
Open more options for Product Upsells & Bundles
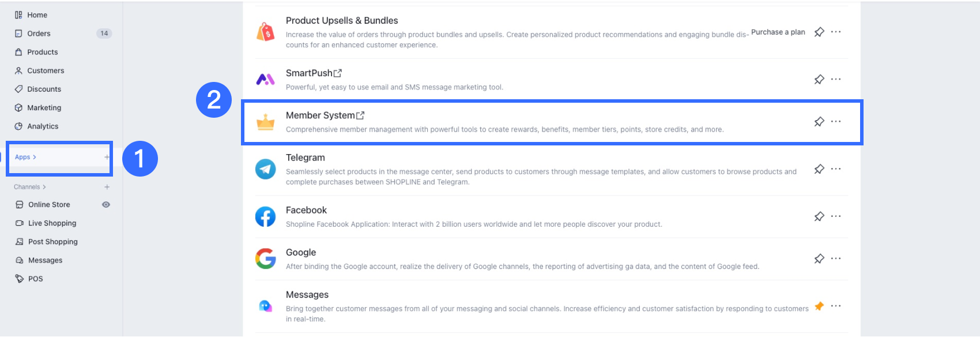click(836, 32)
